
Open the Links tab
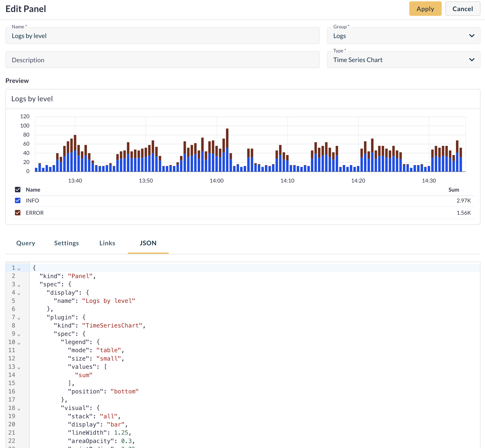coord(107,243)
